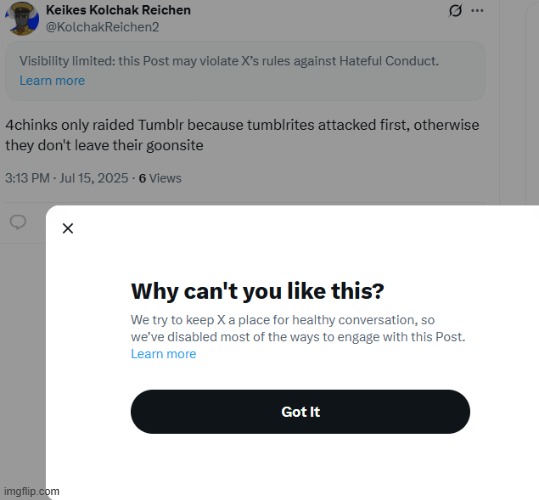Click Learn more in the dialog
539x500 pixels.
(163, 354)
